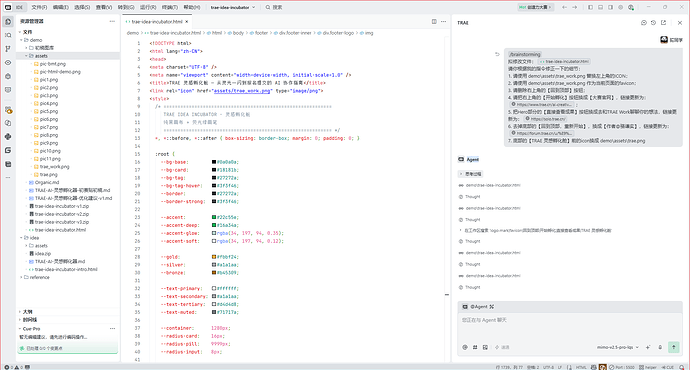The image size is (690, 370).
Task: Start a new chat in TRAE panel
Action: 644,23
